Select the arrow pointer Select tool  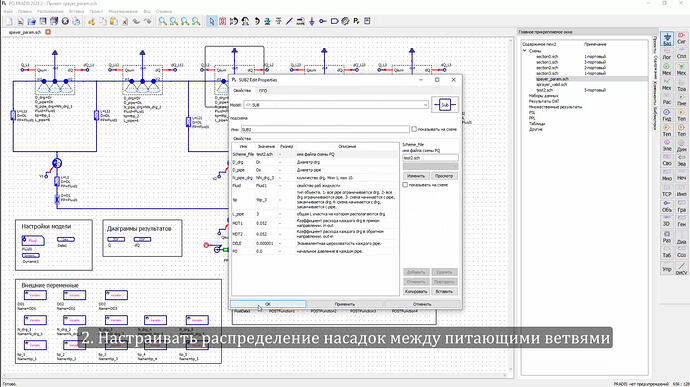pos(212,21)
